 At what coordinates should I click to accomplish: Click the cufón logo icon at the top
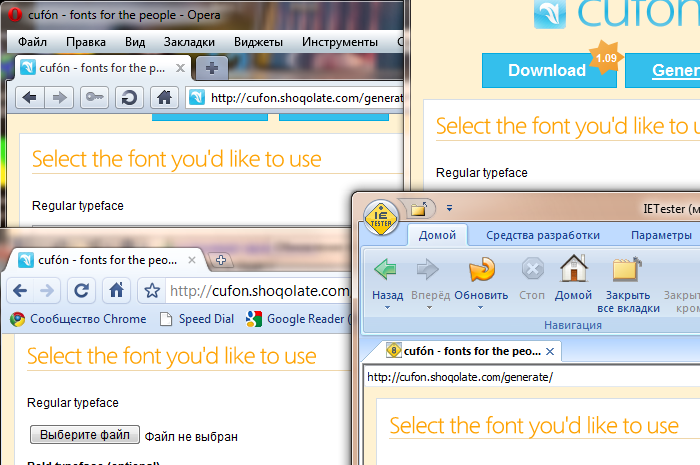click(x=550, y=14)
